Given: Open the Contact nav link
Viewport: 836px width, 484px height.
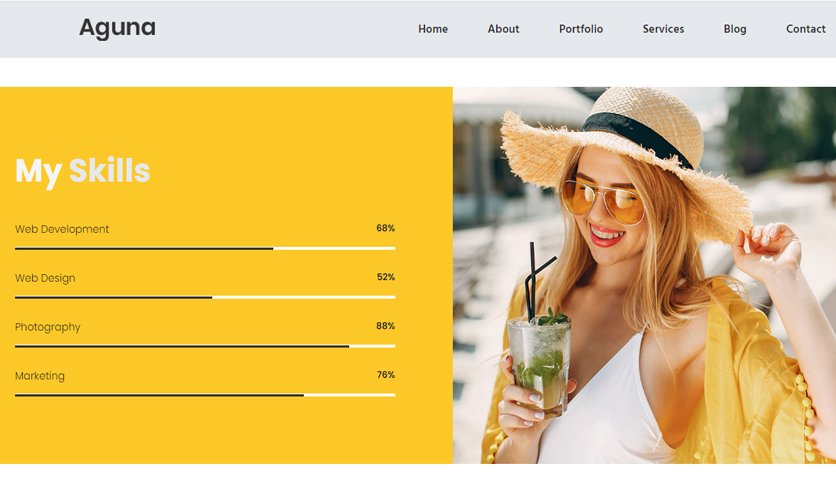Looking at the screenshot, I should (806, 29).
